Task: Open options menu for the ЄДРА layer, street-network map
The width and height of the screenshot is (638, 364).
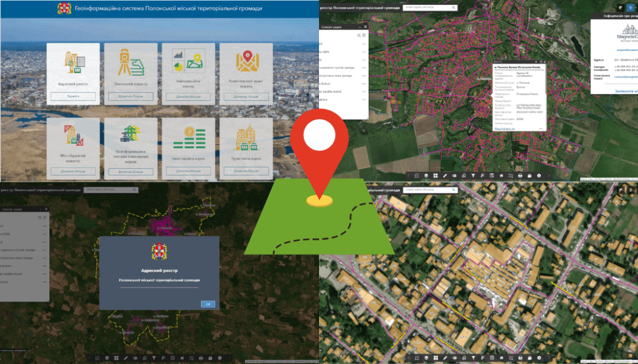Action: coord(364,52)
